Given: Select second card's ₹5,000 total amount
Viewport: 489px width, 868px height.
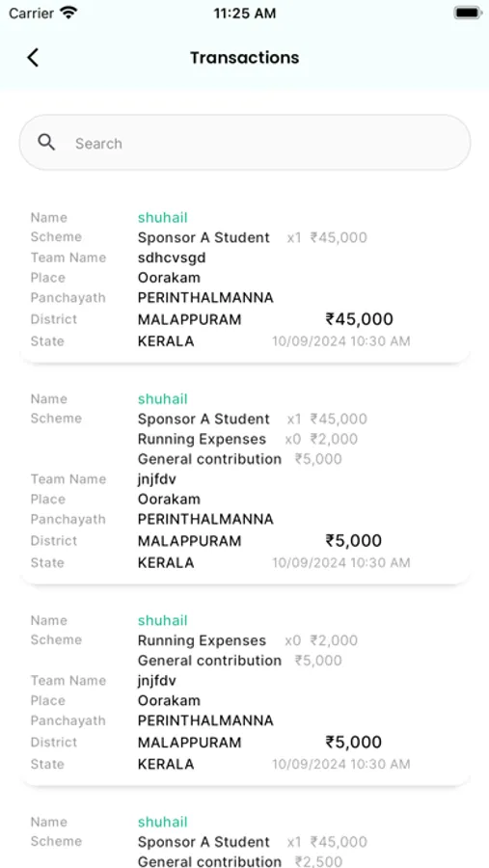Looking at the screenshot, I should click(354, 541).
